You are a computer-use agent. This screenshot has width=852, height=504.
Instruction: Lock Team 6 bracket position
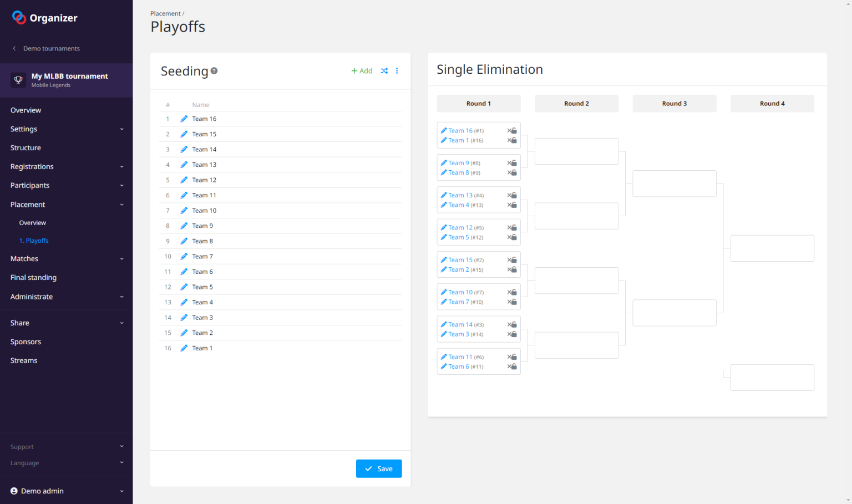click(514, 367)
